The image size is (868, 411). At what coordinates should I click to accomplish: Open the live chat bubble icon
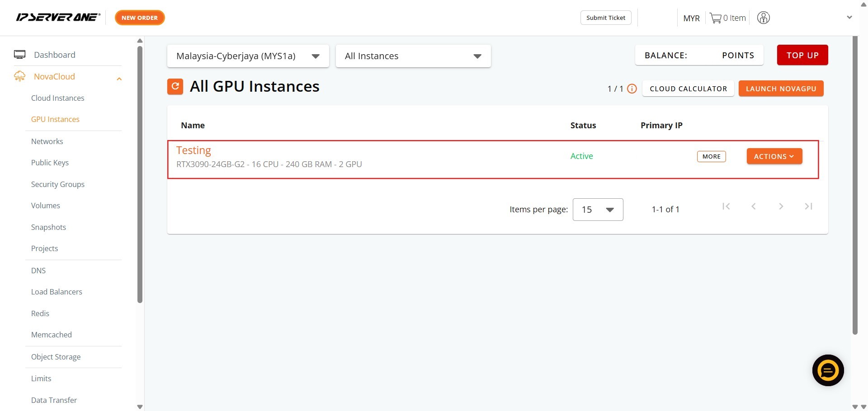pyautogui.click(x=828, y=370)
